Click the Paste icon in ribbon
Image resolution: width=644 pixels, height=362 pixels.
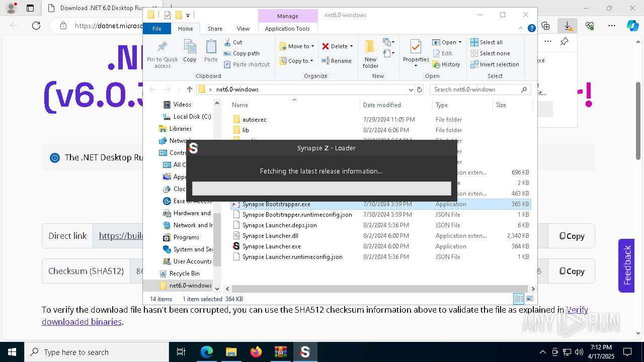(211, 51)
